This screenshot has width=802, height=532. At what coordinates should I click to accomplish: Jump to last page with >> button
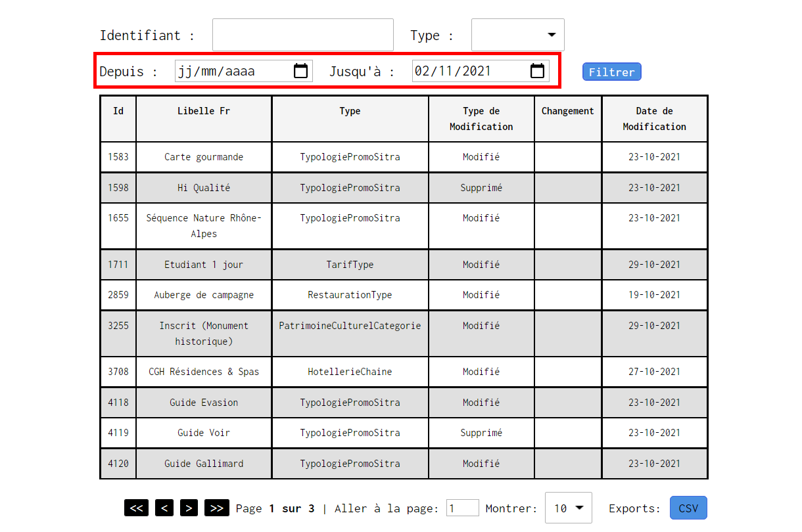(217, 508)
